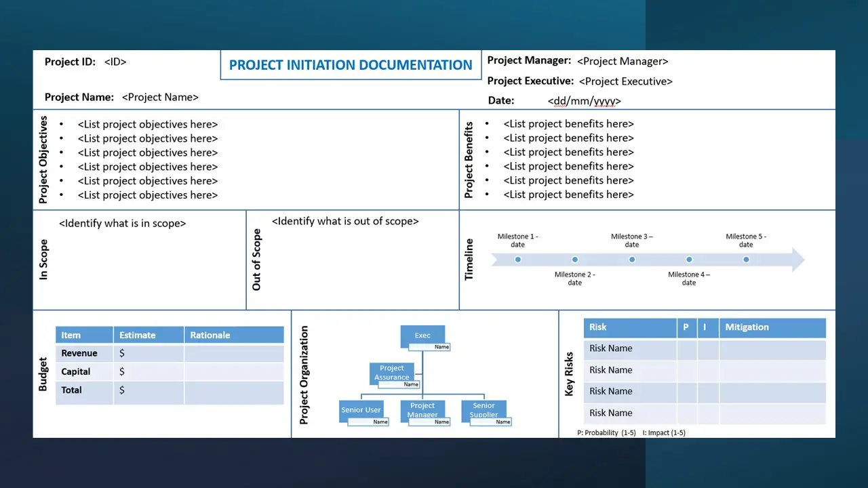Screen dimensions: 868x488
Task: Click the dd/mm/yyyy date placeholder
Action: pos(584,101)
